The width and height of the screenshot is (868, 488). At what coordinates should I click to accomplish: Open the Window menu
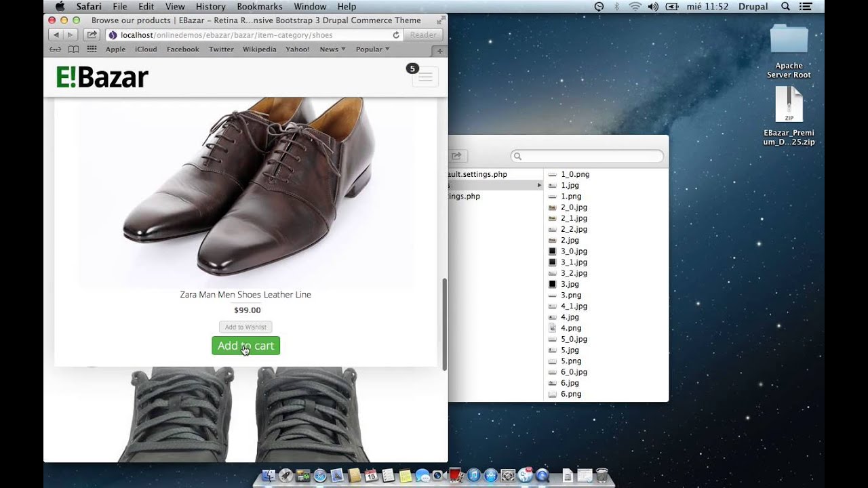[310, 7]
